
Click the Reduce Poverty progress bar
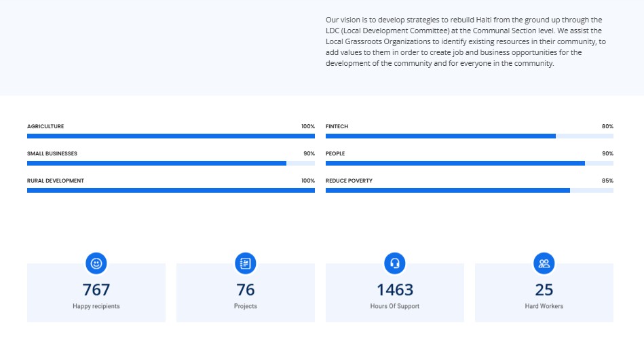tap(470, 190)
